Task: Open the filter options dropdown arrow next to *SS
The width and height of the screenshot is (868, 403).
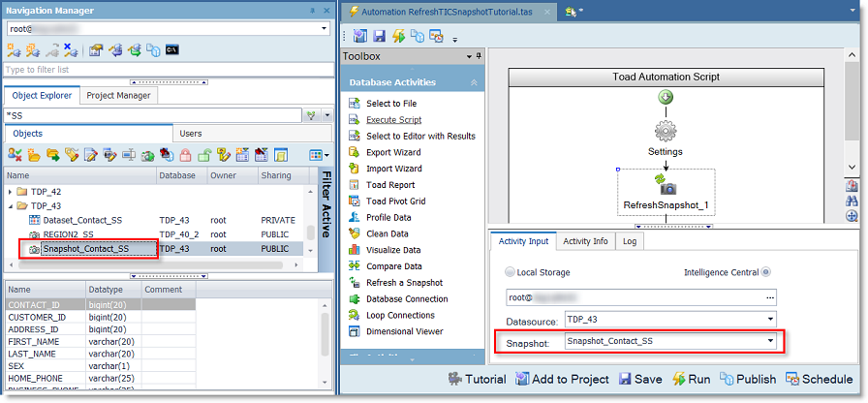Action: pyautogui.click(x=326, y=115)
